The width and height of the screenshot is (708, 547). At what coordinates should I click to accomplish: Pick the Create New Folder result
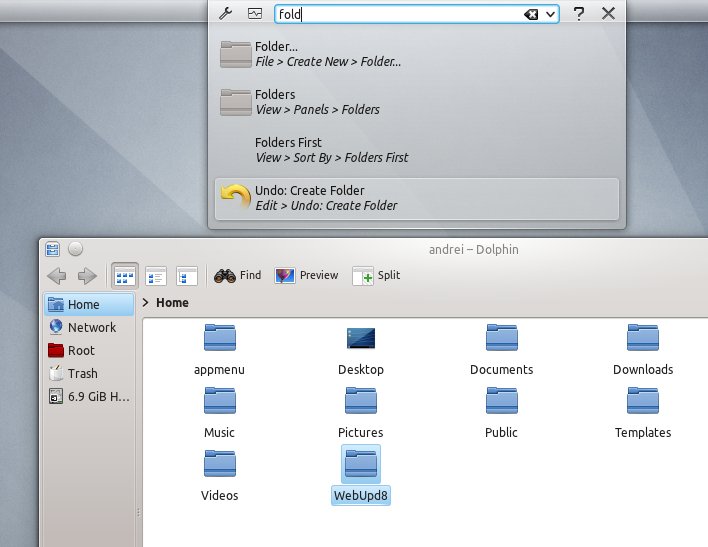click(327, 54)
